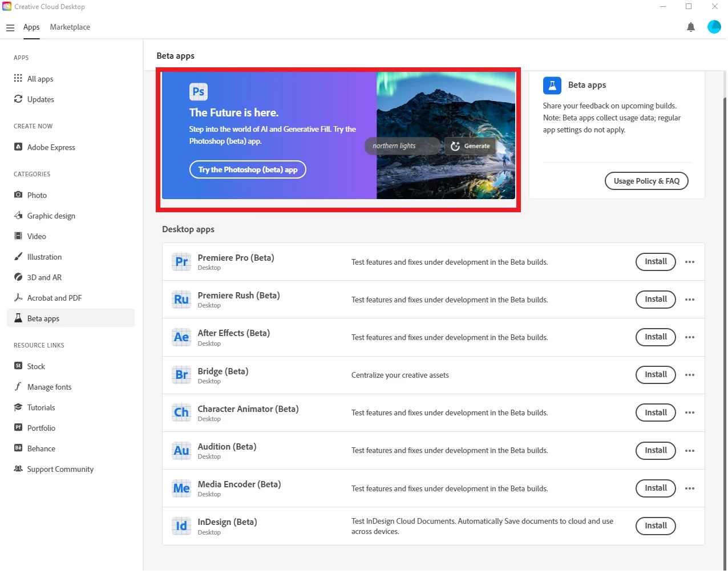Click the InDesign (Beta) app icon
This screenshot has width=728, height=574.
point(181,526)
